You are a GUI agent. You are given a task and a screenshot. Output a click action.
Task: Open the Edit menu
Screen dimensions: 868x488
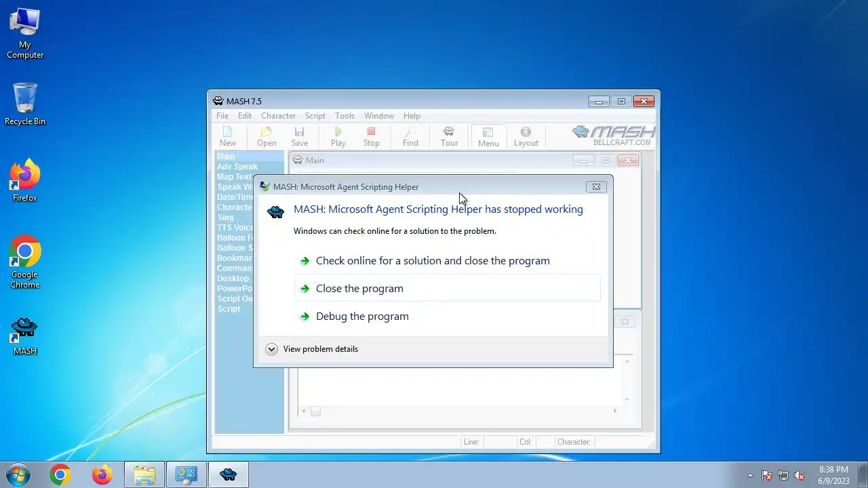pyautogui.click(x=245, y=116)
